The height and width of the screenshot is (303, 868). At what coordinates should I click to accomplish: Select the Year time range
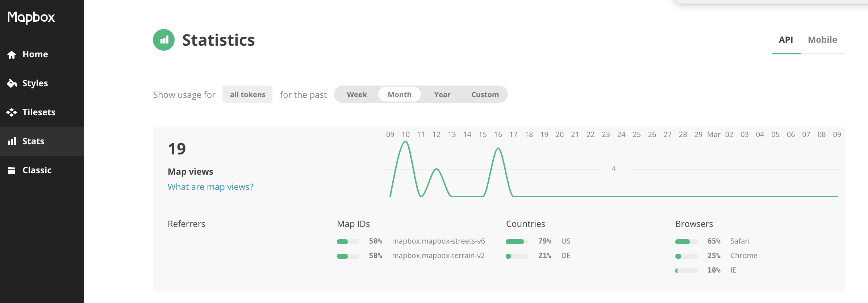click(x=442, y=94)
